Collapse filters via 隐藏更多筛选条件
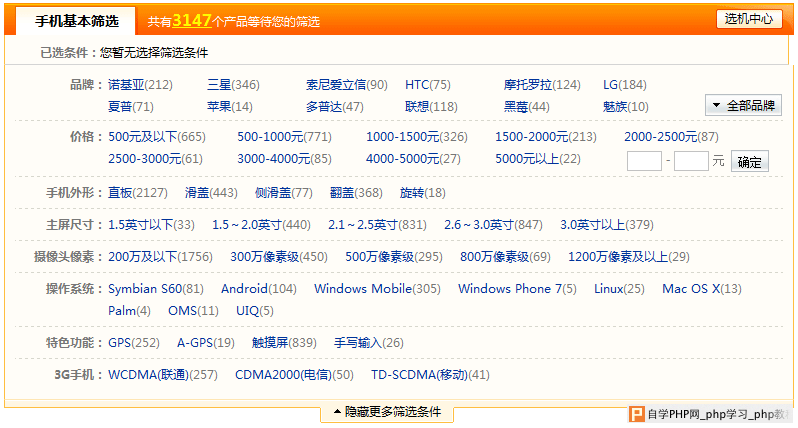The height and width of the screenshot is (428, 798). point(386,413)
